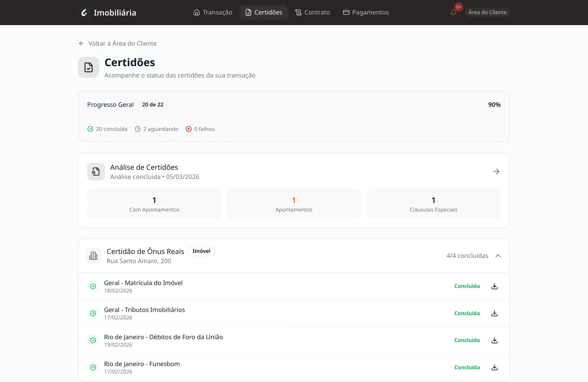
Task: Click the Análise de Certidões document icon
Action: pos(96,171)
